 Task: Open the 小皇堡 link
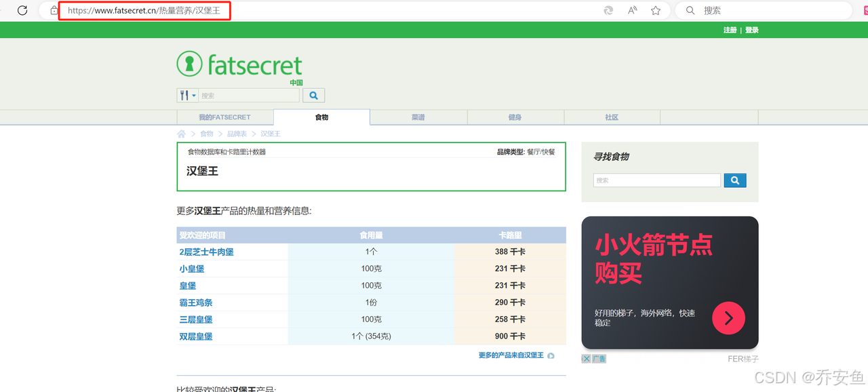click(192, 269)
